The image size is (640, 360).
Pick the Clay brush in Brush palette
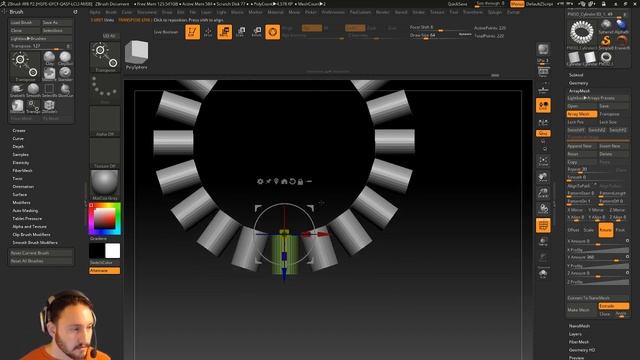coord(49,58)
